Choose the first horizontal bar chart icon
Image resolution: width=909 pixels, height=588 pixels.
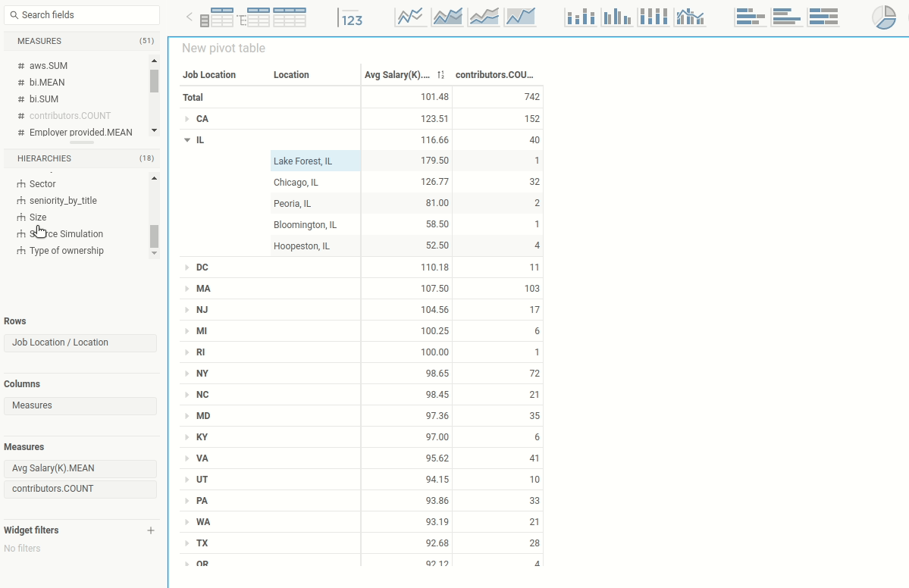tap(750, 17)
